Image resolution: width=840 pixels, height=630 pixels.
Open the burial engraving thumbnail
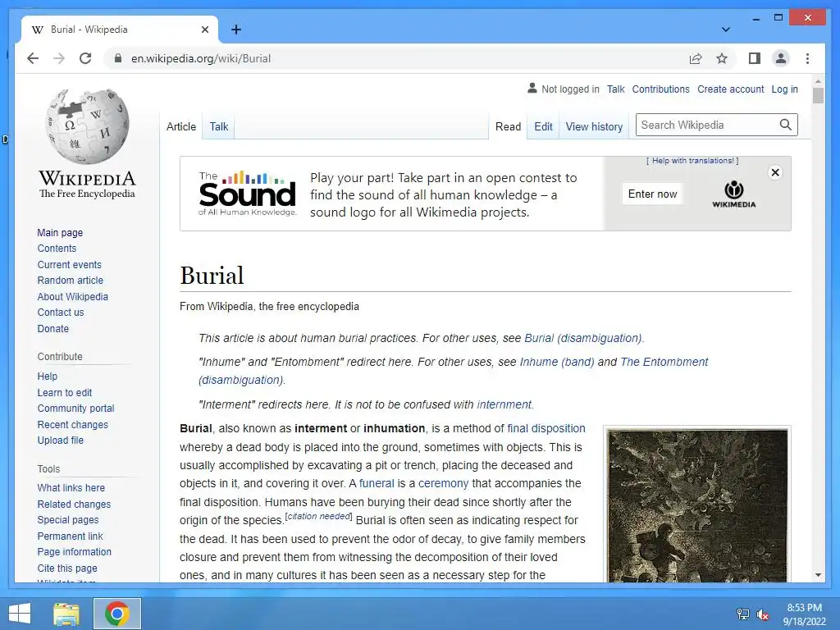point(697,505)
